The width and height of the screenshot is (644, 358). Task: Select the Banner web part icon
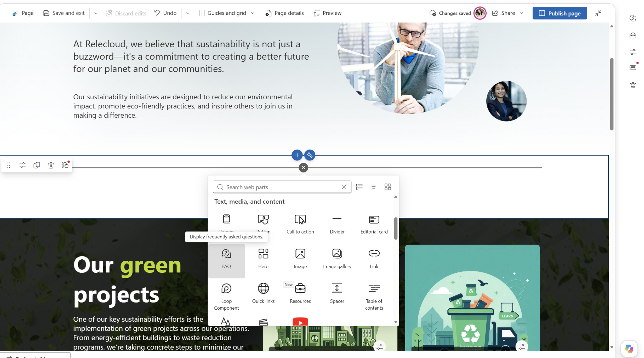pyautogui.click(x=226, y=219)
